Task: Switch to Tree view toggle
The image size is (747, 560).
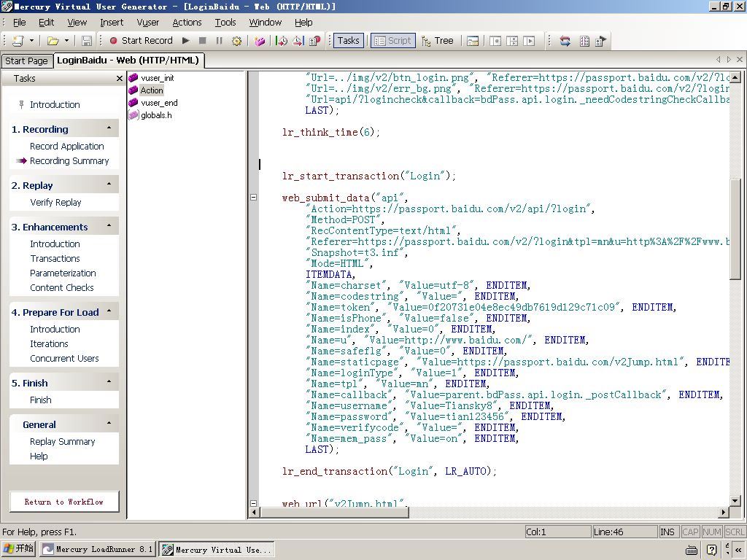Action: pyautogui.click(x=438, y=41)
